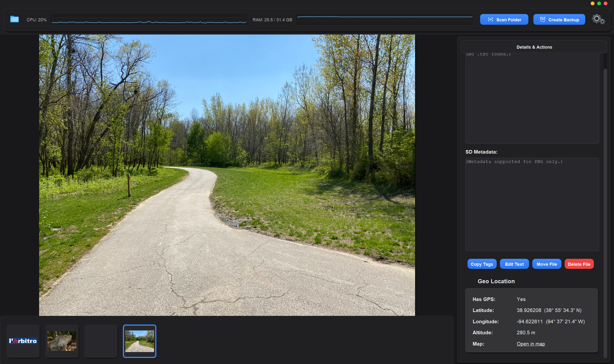Select the blank third thumbnail

coord(101,341)
